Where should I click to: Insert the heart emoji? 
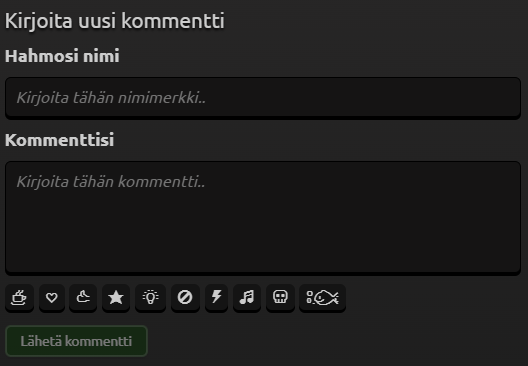point(52,298)
